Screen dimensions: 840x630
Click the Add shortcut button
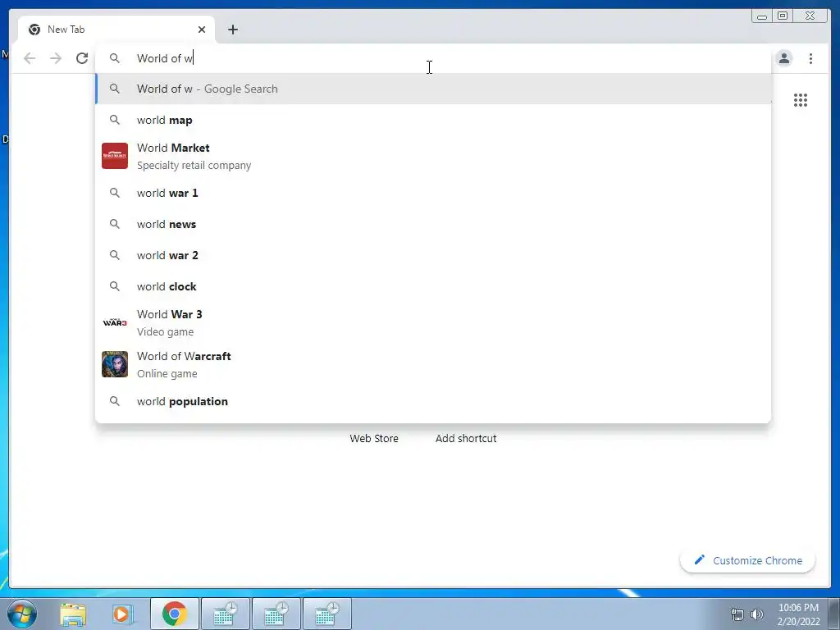coord(466,438)
